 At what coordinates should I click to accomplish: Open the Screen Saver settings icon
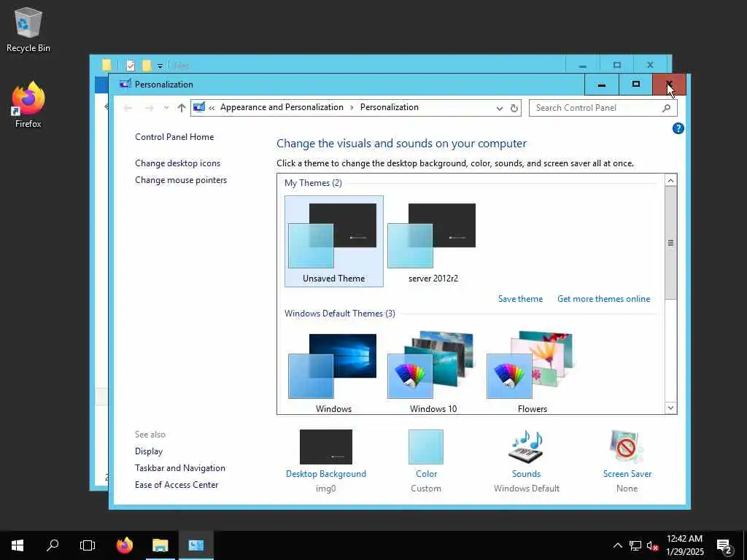click(627, 447)
